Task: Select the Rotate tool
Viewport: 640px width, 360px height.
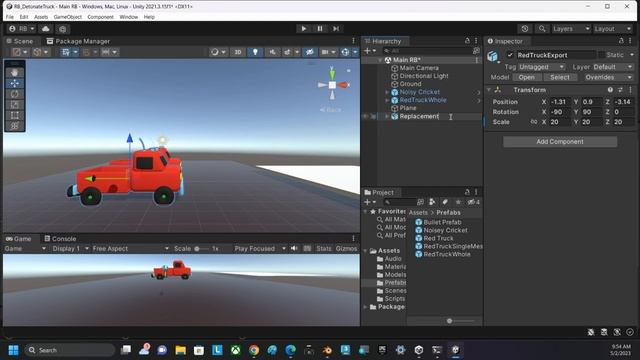Action: (x=15, y=94)
